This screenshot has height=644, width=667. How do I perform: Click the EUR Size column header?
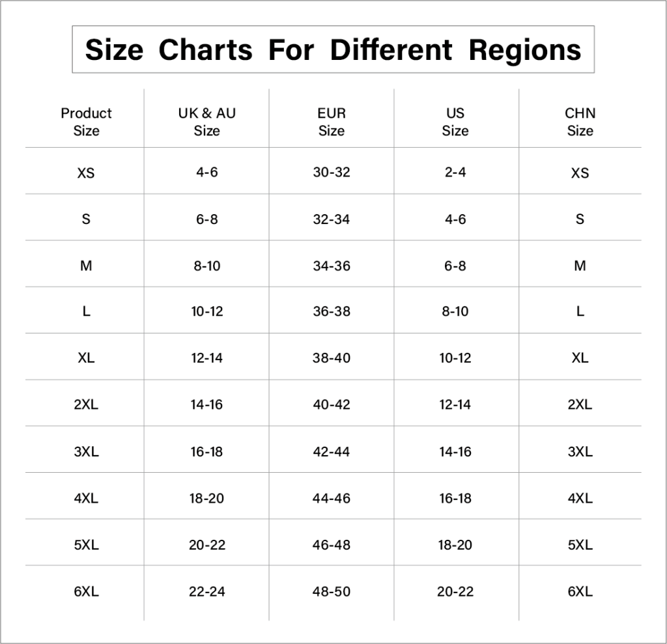tap(332, 122)
